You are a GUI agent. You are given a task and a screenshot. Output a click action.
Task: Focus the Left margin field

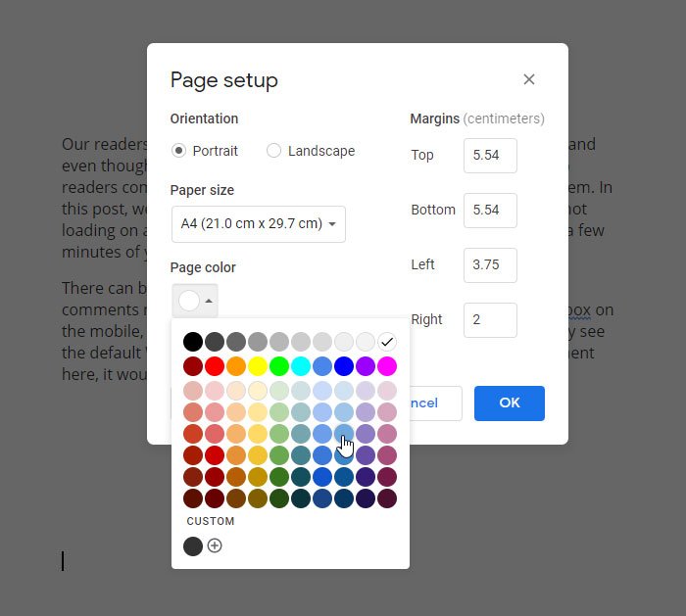point(489,264)
